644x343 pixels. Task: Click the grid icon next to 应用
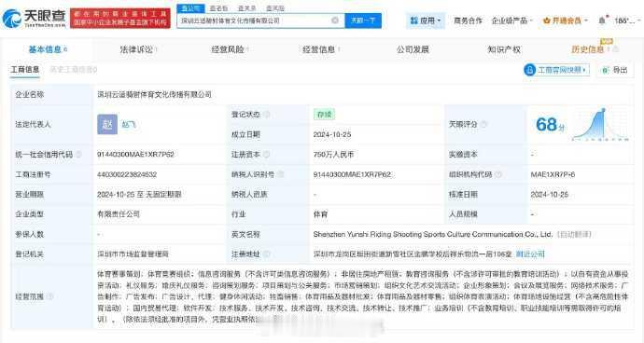pyautogui.click(x=414, y=21)
